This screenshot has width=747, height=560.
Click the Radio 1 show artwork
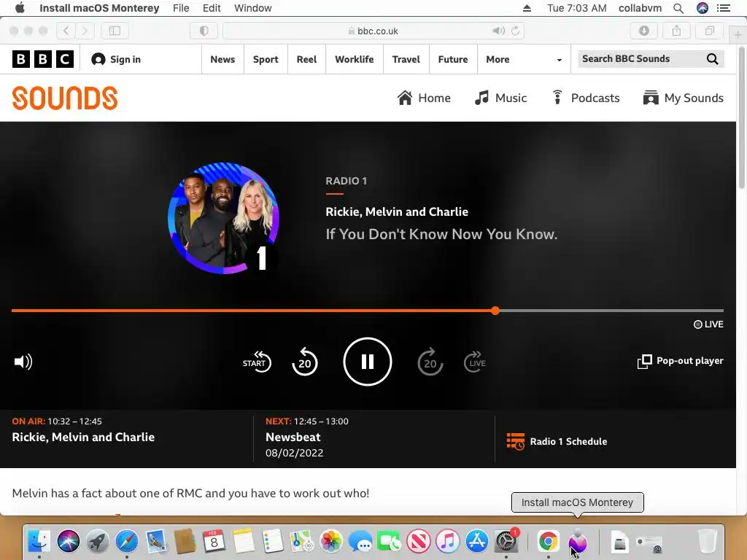click(223, 218)
